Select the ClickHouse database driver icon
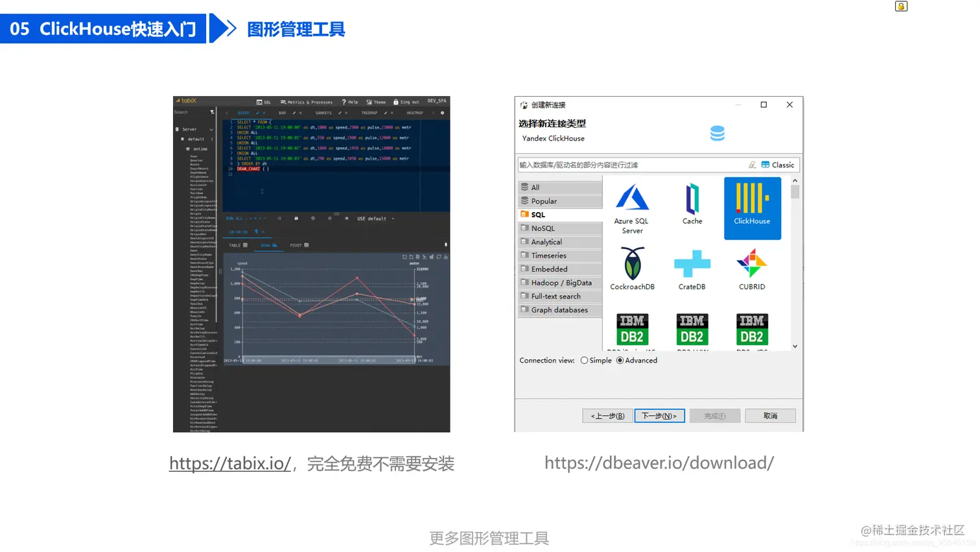 [752, 208]
